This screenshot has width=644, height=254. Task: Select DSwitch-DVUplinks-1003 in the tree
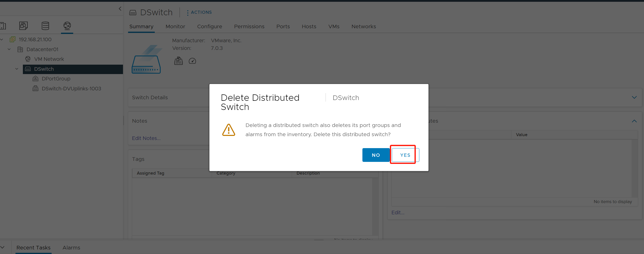(x=71, y=89)
